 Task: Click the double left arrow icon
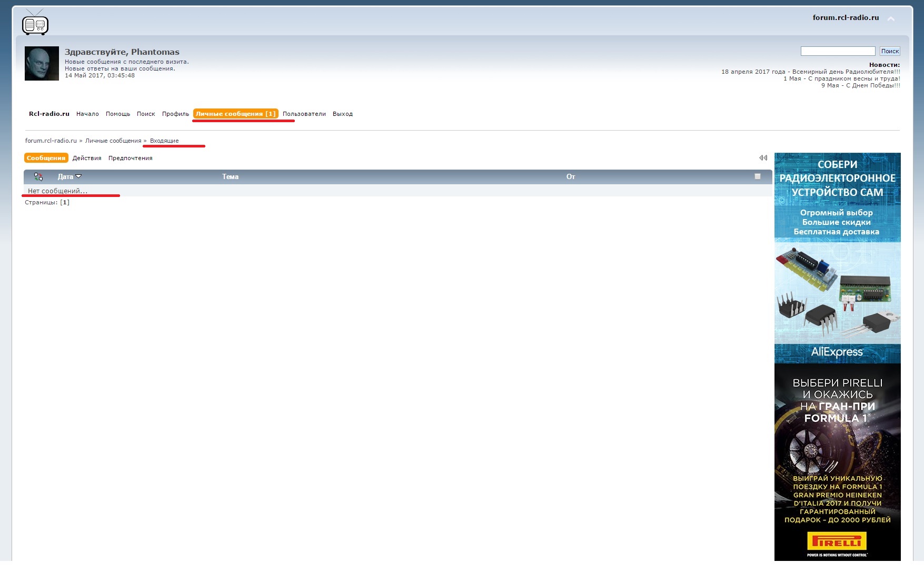pos(763,158)
